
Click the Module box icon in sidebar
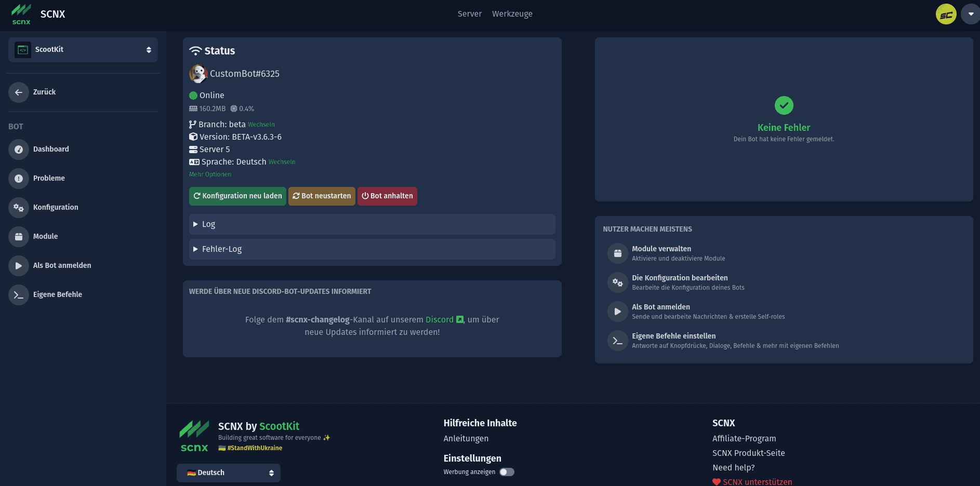19,237
